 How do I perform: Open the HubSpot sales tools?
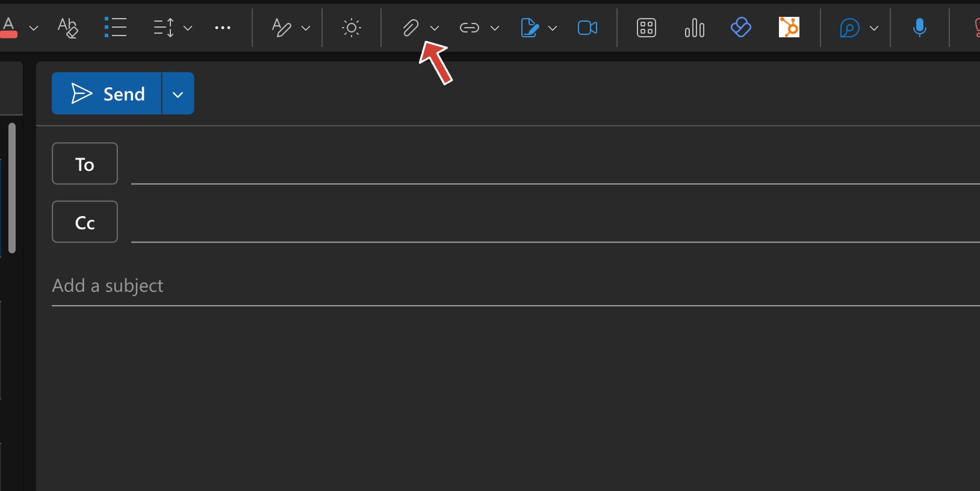789,27
